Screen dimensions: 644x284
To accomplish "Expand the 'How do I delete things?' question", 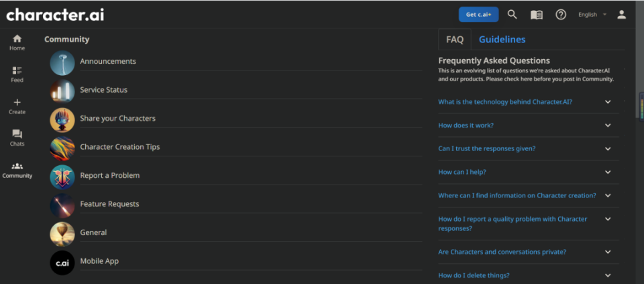I will tap(529, 275).
